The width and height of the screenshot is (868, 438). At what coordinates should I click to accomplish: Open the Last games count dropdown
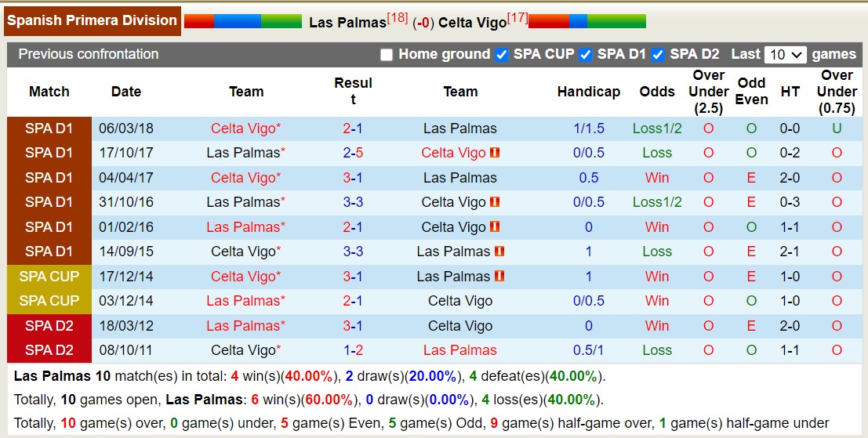[786, 55]
